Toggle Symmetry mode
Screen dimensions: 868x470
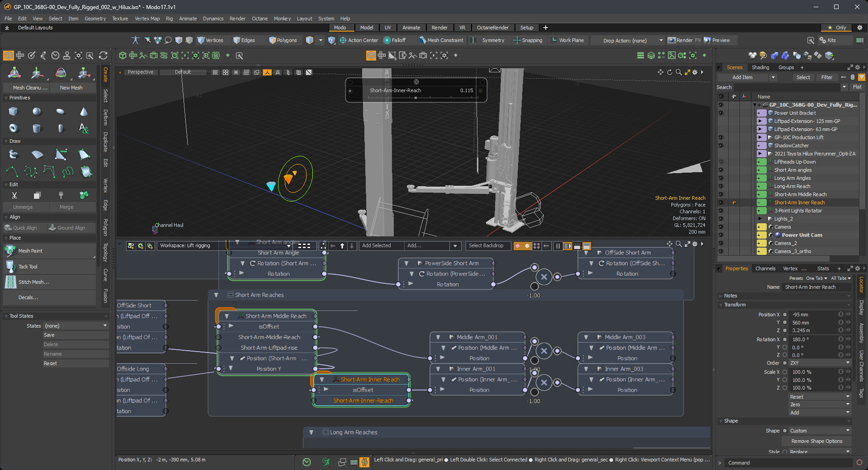(x=493, y=40)
